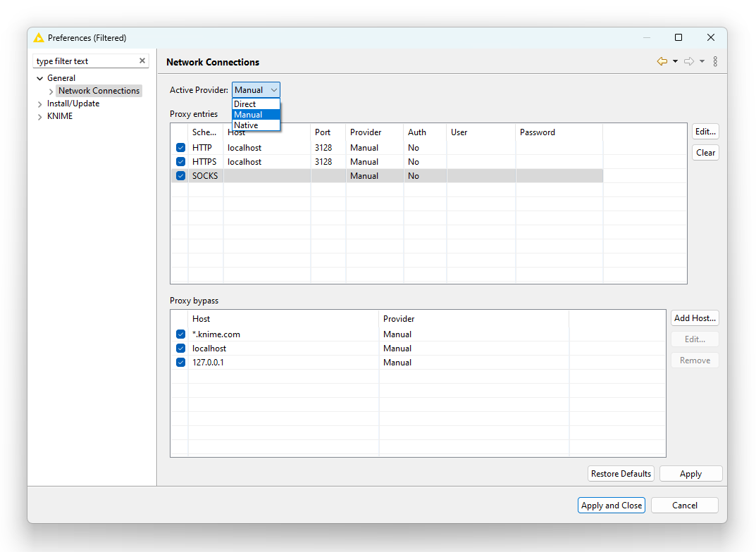Image resolution: width=756 pixels, height=552 pixels.
Task: Click the User column header
Action: (x=481, y=132)
